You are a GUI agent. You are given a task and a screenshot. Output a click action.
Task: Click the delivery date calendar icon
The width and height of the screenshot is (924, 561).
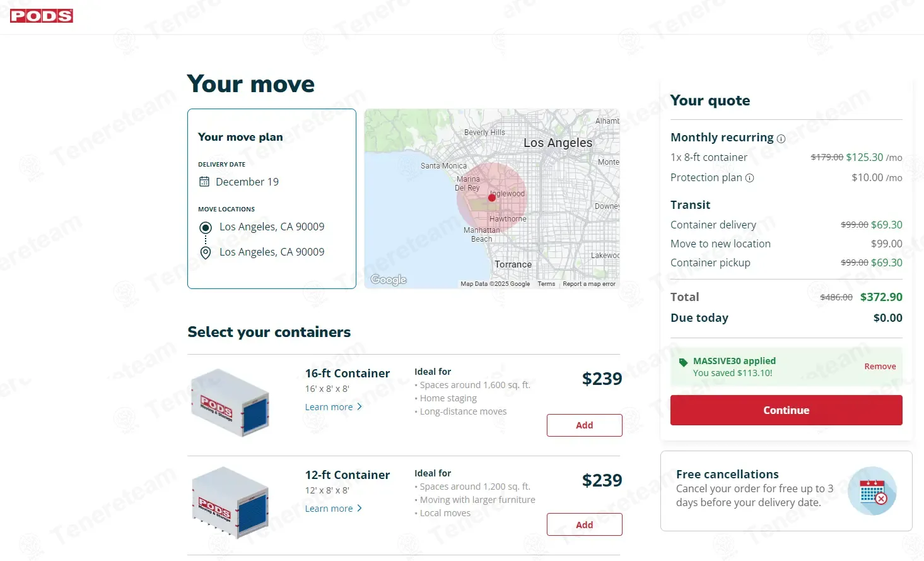(x=204, y=182)
